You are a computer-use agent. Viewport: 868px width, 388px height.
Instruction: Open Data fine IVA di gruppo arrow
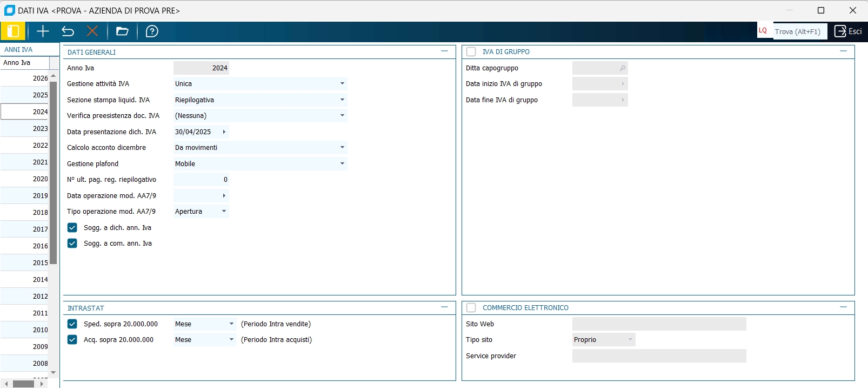(x=623, y=100)
